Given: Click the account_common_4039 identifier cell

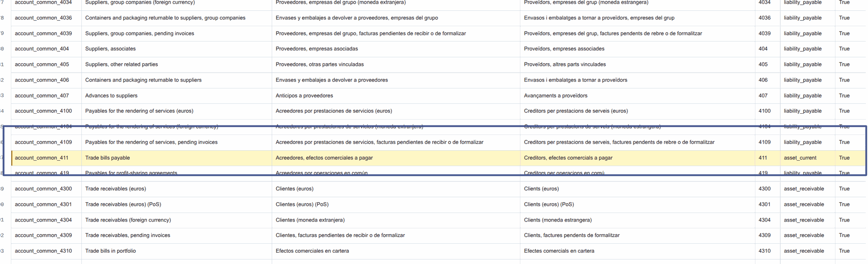Looking at the screenshot, I should click(x=43, y=33).
